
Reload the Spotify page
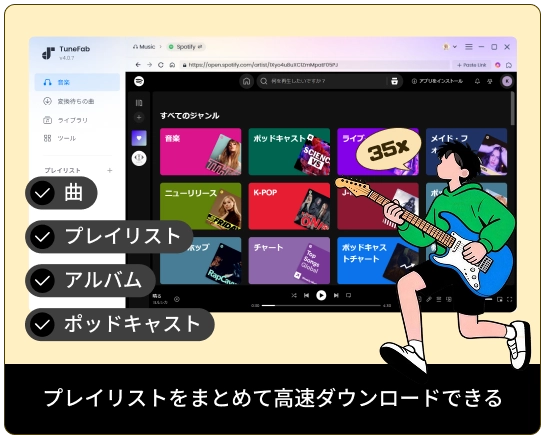coord(160,65)
